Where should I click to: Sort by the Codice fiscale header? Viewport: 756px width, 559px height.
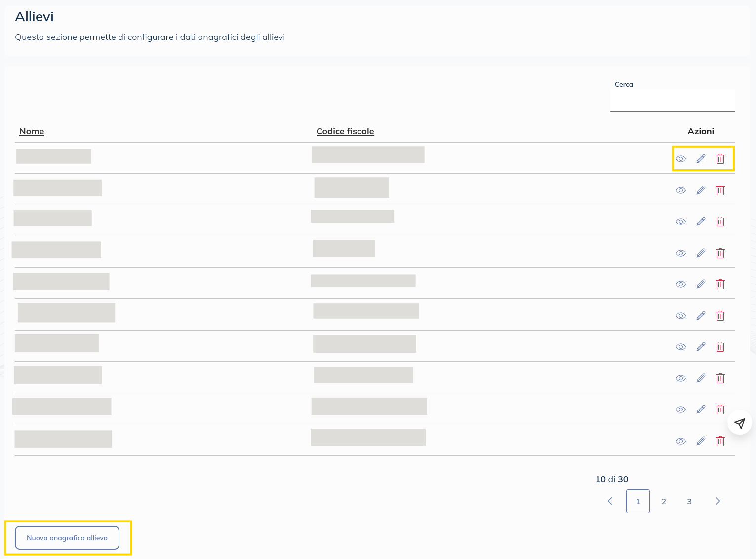coord(345,131)
